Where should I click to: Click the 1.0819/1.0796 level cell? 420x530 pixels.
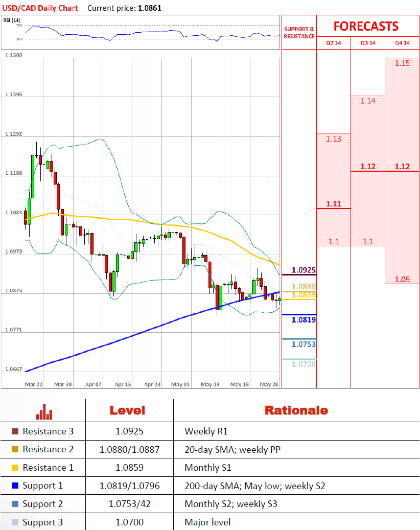coord(129,486)
